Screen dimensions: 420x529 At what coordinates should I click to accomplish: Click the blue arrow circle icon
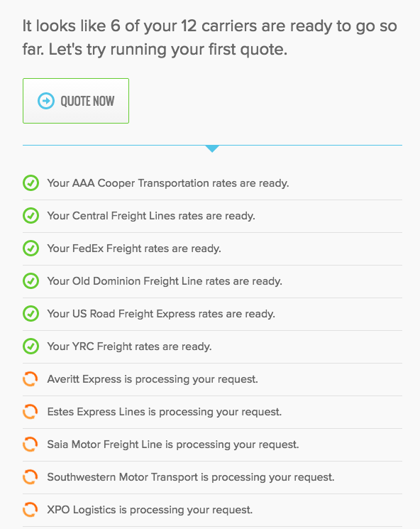pyautogui.click(x=46, y=101)
